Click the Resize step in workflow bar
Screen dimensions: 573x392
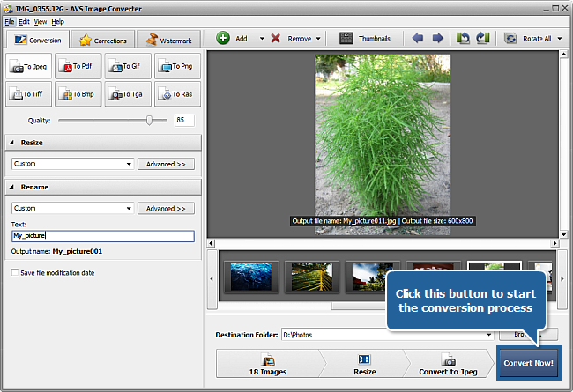[x=365, y=364]
